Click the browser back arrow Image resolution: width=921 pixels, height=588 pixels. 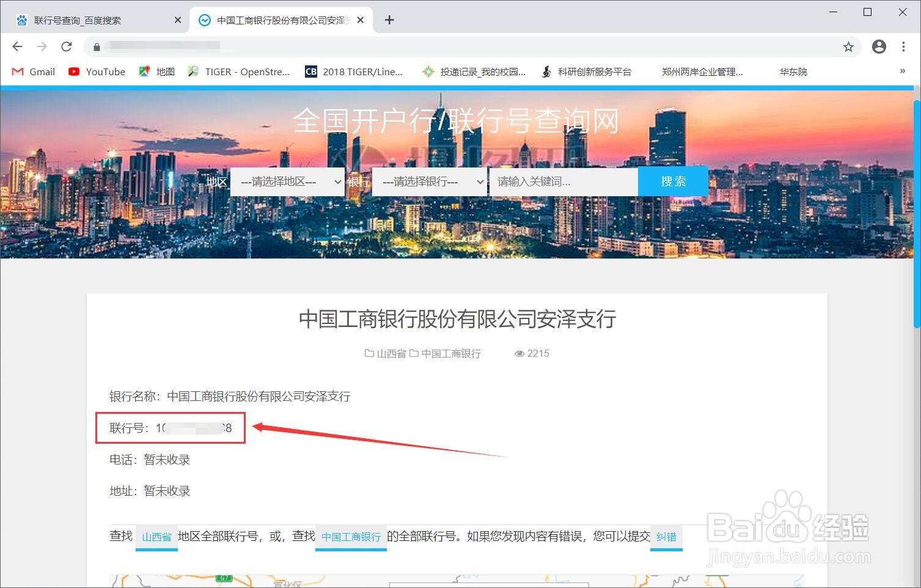pos(17,46)
